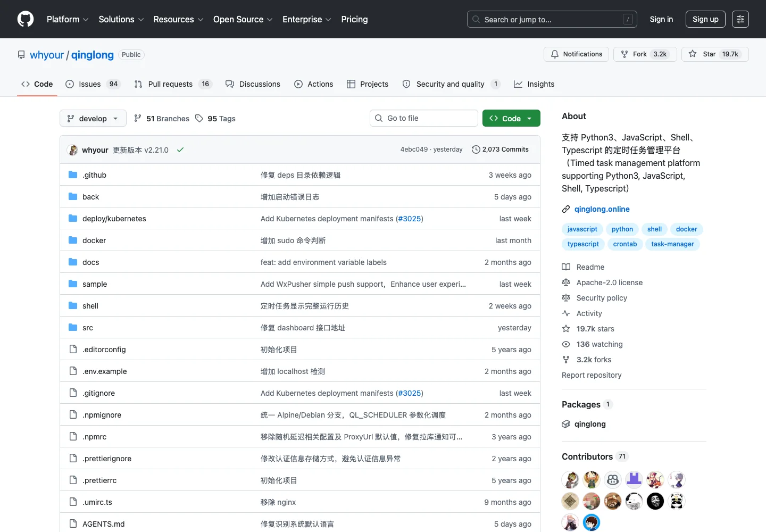The width and height of the screenshot is (766, 532).
Task: Open the .editorconfig file
Action: click(x=104, y=350)
